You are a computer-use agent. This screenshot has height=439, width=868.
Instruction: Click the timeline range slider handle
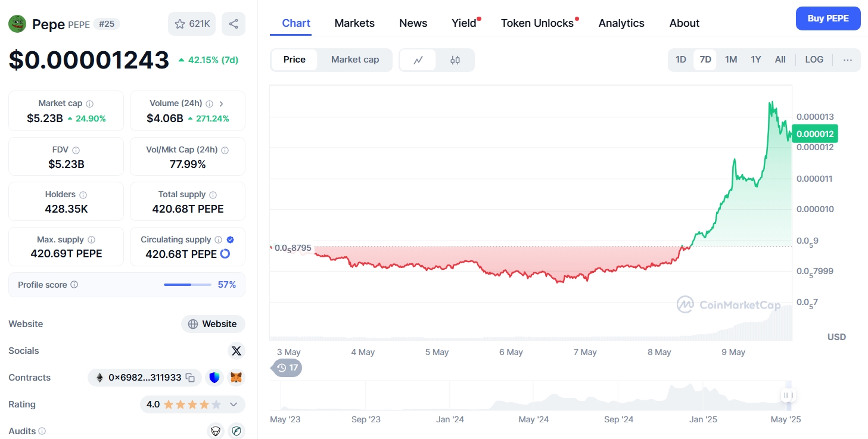click(x=788, y=395)
